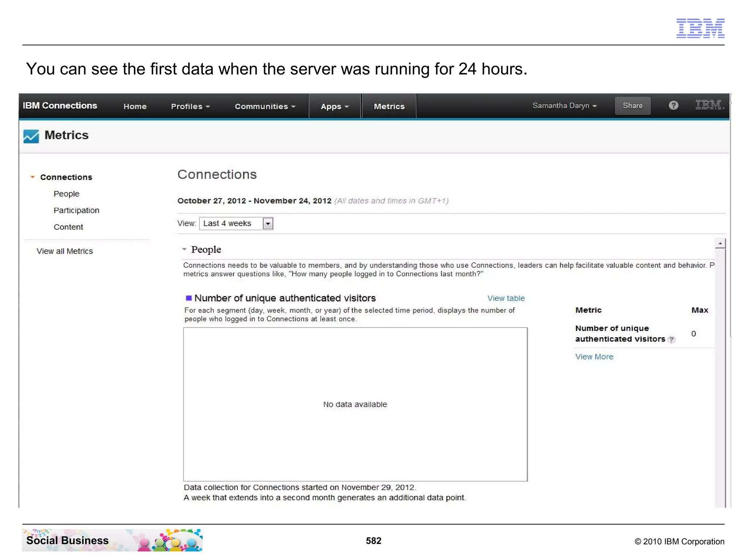The width and height of the screenshot is (747, 560).
Task: Collapse the Connections tree in sidebar
Action: tap(32, 177)
